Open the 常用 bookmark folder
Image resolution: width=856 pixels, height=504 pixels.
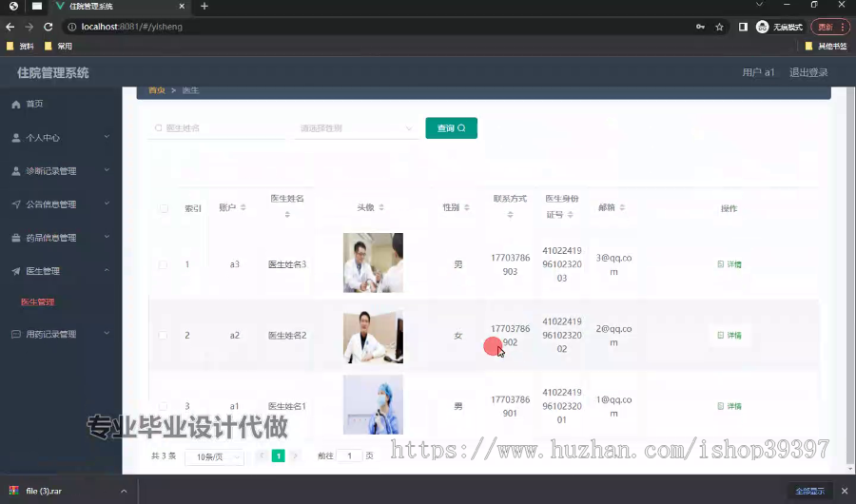tap(58, 47)
